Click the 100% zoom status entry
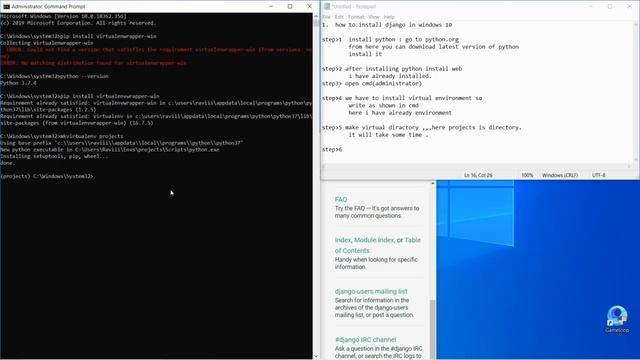 click(x=527, y=175)
